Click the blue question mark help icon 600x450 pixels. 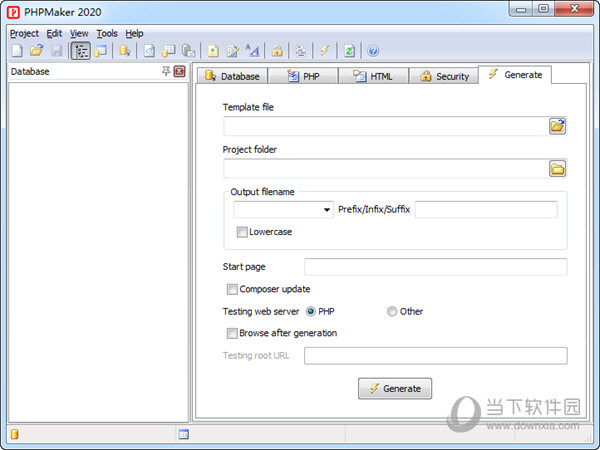pos(373,51)
